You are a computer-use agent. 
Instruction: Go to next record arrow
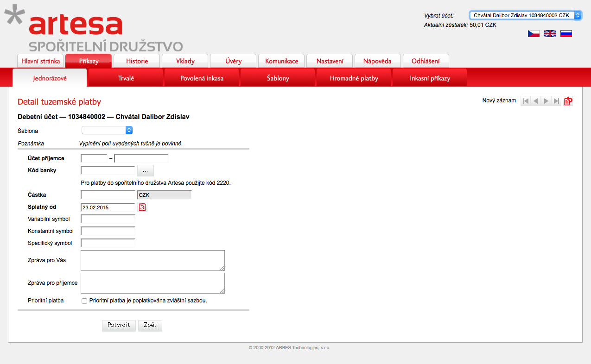point(546,101)
